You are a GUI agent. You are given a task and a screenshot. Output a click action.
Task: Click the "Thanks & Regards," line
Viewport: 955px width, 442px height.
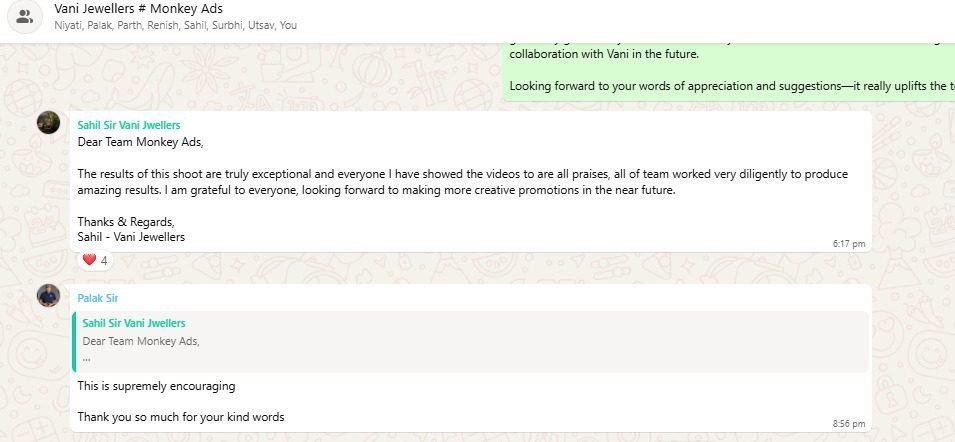(126, 222)
